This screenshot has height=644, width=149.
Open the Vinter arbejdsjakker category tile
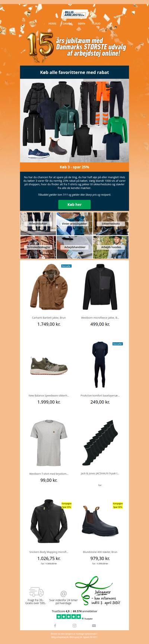pos(74,224)
